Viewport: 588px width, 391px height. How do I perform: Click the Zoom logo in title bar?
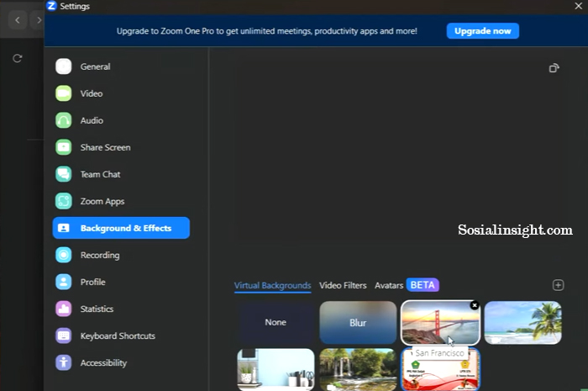pyautogui.click(x=51, y=6)
